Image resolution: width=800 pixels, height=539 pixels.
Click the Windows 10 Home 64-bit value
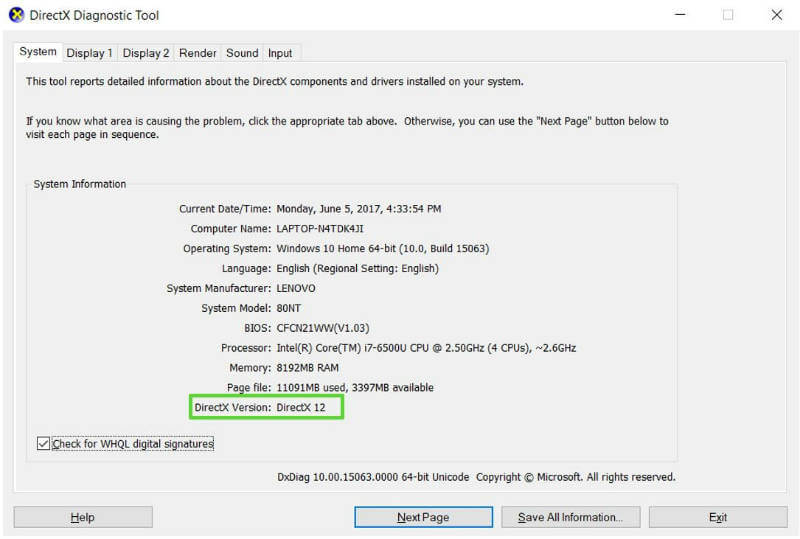coord(383,249)
